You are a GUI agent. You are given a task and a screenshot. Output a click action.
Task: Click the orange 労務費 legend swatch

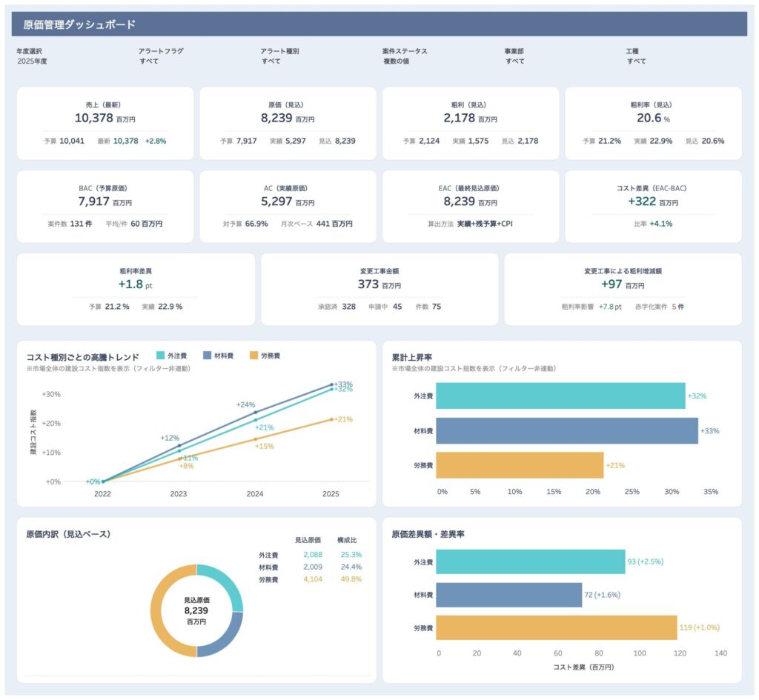pyautogui.click(x=253, y=356)
